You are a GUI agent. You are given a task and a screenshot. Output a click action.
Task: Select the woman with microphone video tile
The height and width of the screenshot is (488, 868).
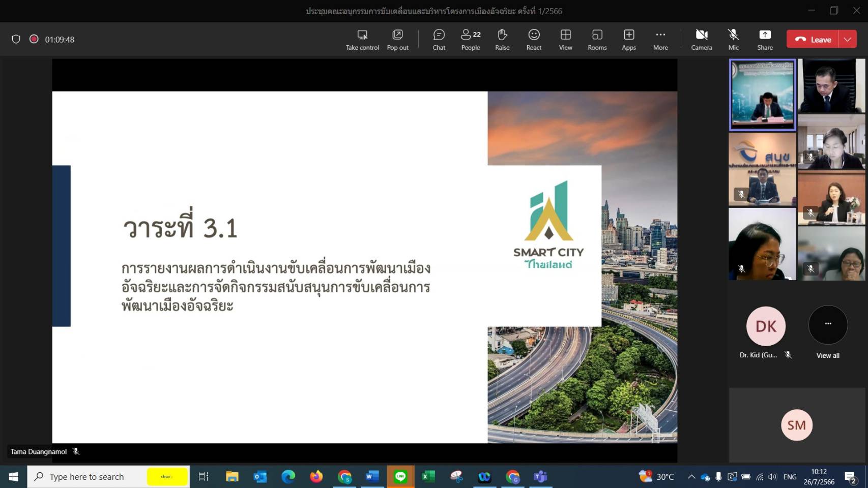click(831, 198)
